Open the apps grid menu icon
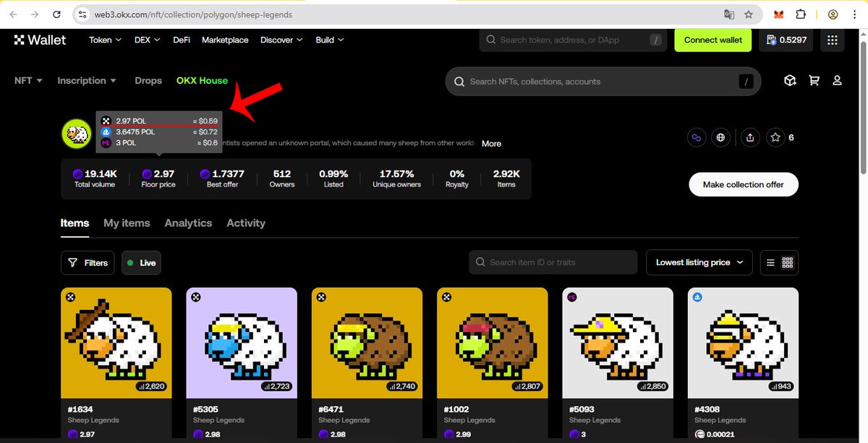Screen dimensions: 868x443 pyautogui.click(x=833, y=40)
